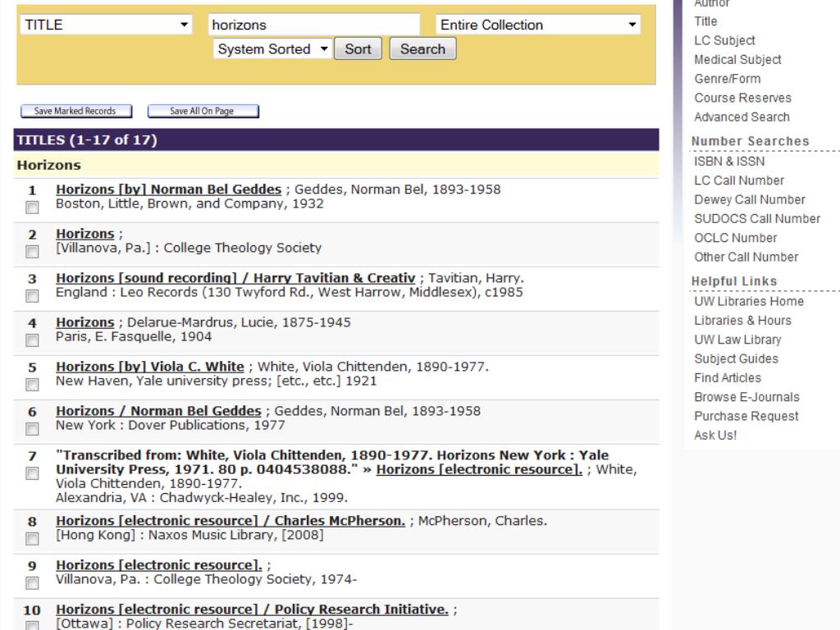Mark the checkbox for record 9
This screenshot has width=840, height=630.
(x=32, y=583)
